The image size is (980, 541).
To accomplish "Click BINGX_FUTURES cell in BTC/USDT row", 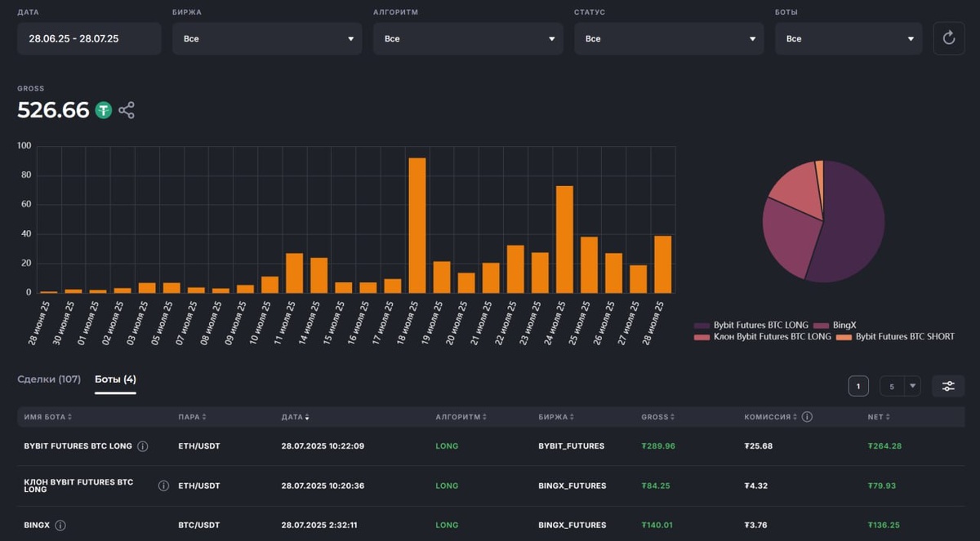I will click(572, 525).
